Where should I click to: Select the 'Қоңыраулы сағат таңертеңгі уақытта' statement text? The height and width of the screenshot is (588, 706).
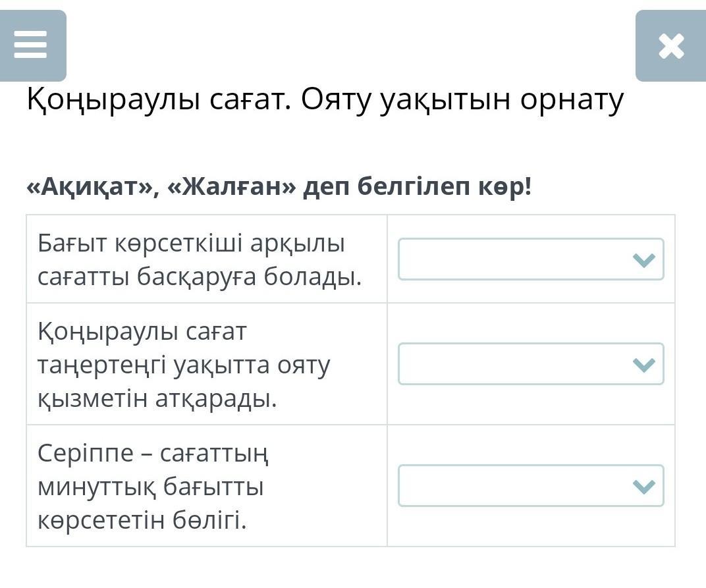click(183, 364)
